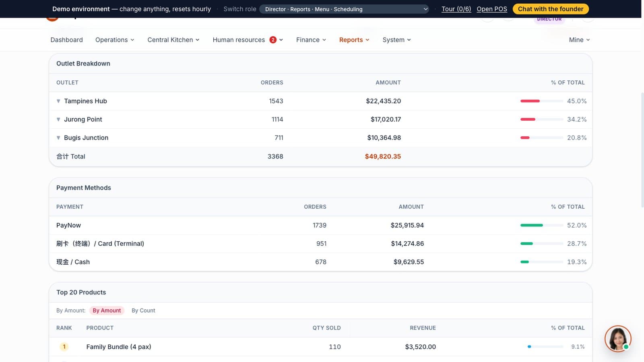Click the Outlet Breakdown AMOUNT column header

388,82
